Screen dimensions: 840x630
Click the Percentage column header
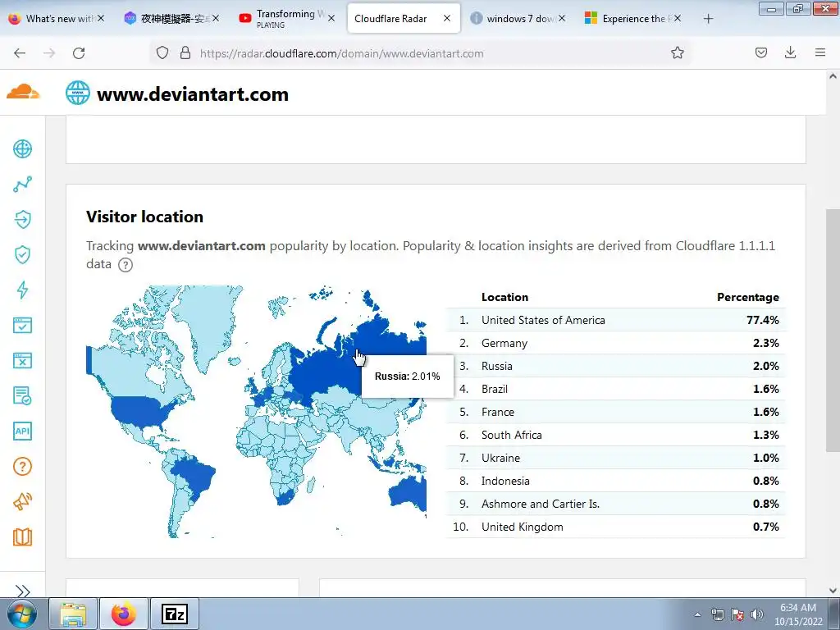coord(748,297)
